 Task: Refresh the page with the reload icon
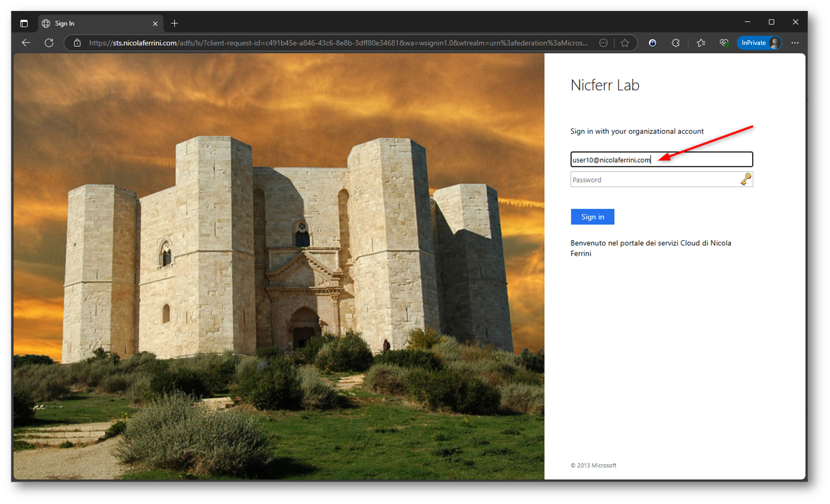point(49,43)
